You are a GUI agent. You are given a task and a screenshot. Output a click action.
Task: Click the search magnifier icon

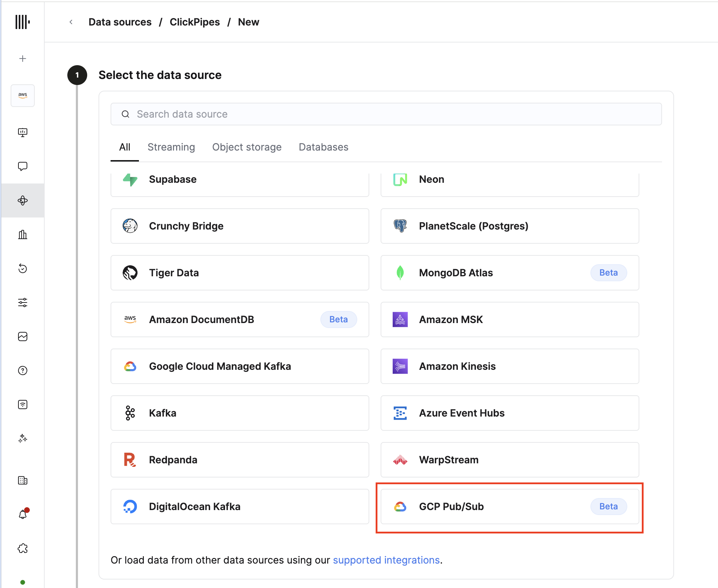click(125, 114)
